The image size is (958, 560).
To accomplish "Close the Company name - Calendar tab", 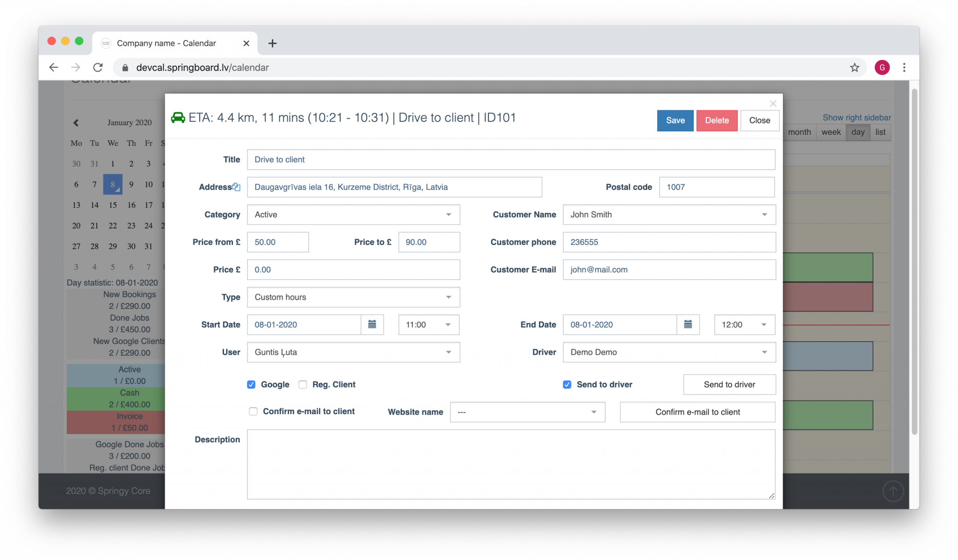I will point(246,43).
